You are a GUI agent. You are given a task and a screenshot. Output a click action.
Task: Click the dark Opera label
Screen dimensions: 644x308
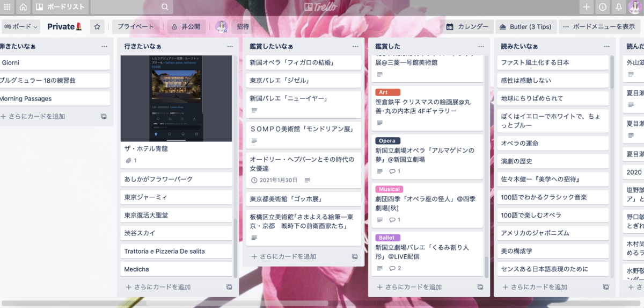[x=387, y=141]
